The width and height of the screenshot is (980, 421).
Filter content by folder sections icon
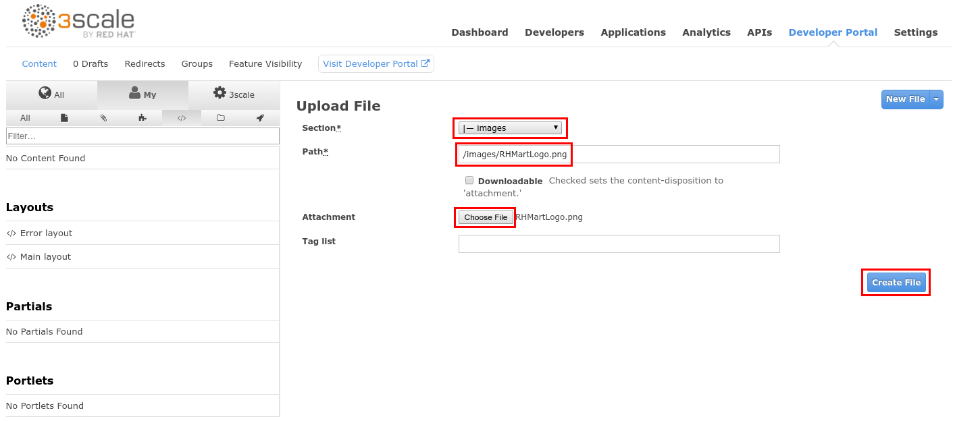click(x=220, y=118)
